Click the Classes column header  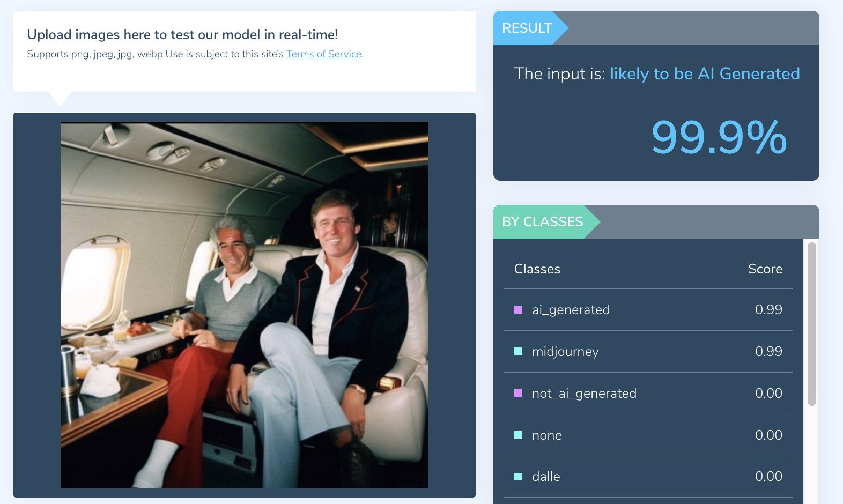point(537,269)
